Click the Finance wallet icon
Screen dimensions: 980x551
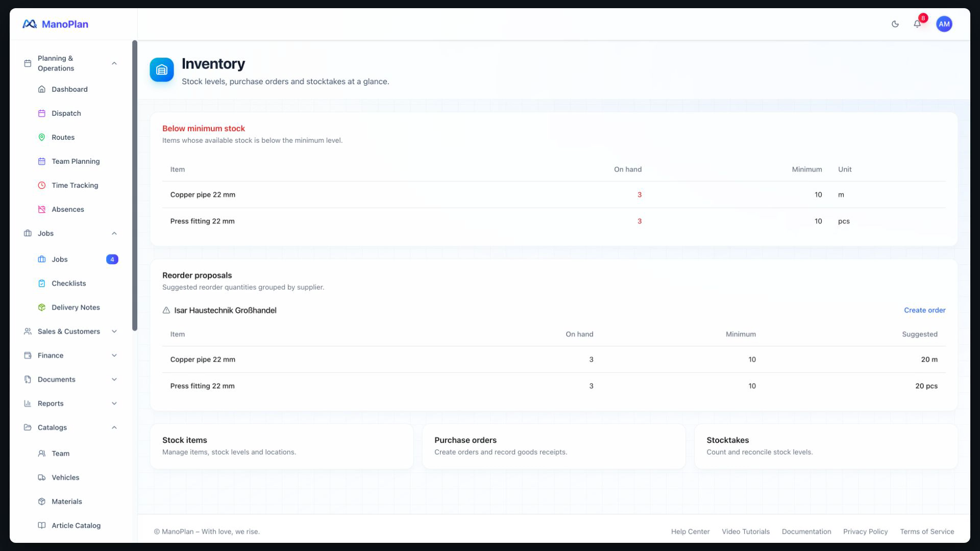tap(28, 355)
